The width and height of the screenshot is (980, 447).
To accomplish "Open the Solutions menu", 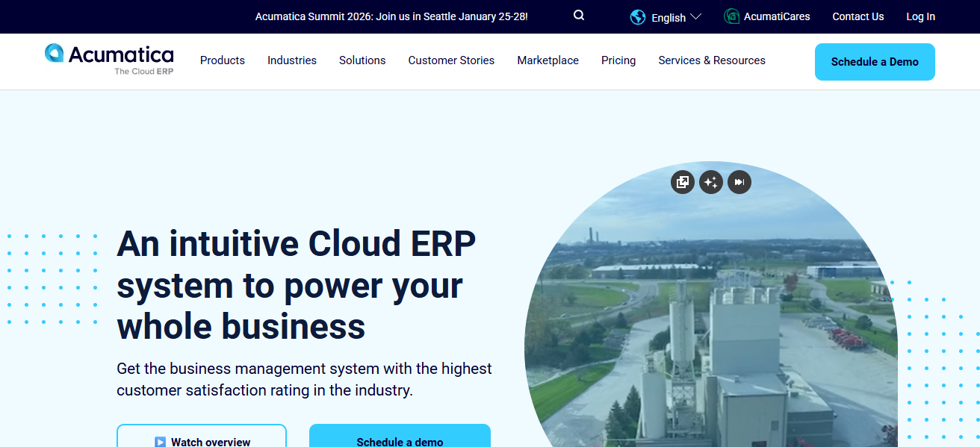I will 362,60.
